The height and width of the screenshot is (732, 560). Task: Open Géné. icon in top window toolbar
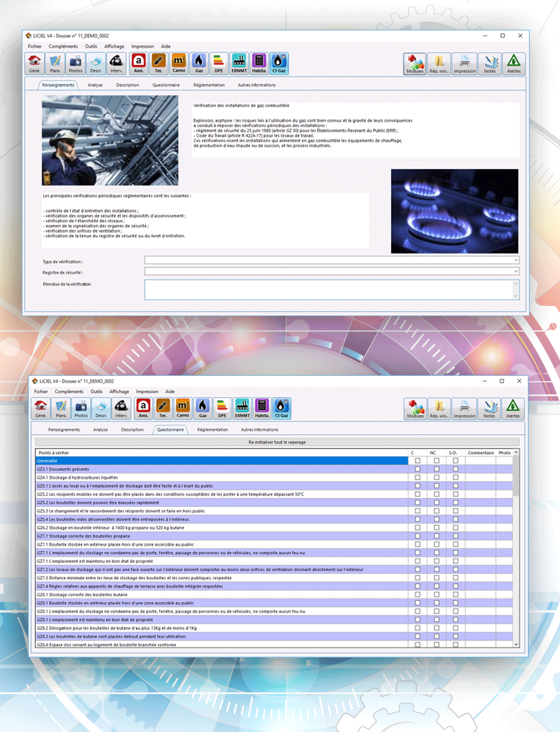tap(35, 63)
